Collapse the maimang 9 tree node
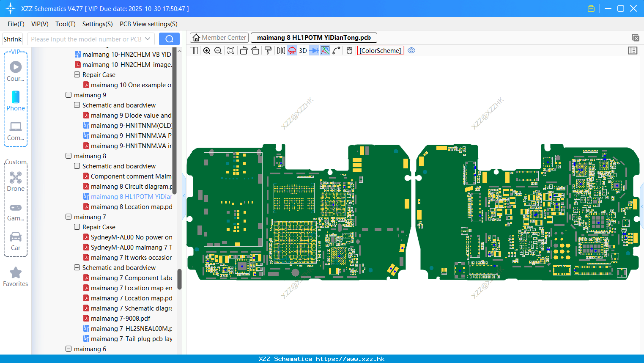This screenshot has width=644, height=363. click(69, 95)
